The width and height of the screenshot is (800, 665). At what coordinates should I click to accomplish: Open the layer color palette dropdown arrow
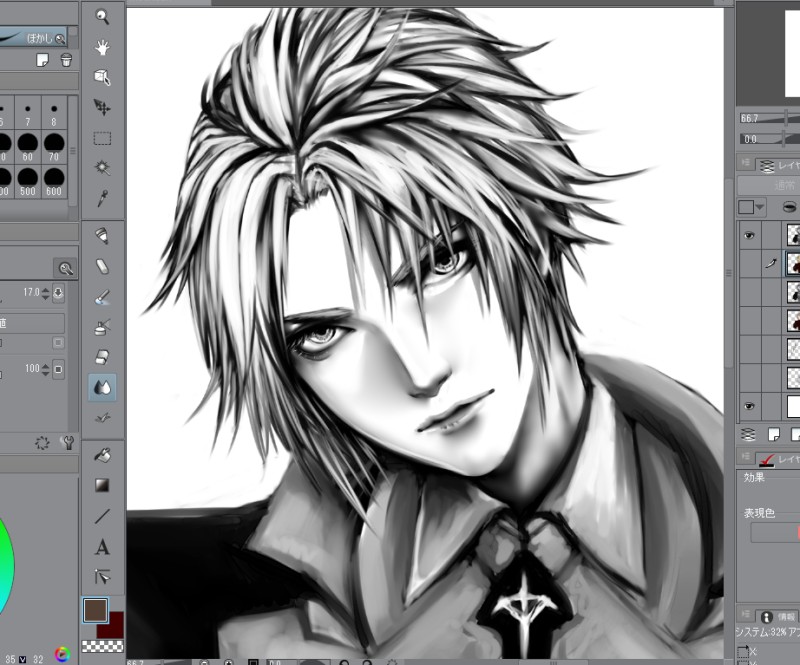(760, 207)
